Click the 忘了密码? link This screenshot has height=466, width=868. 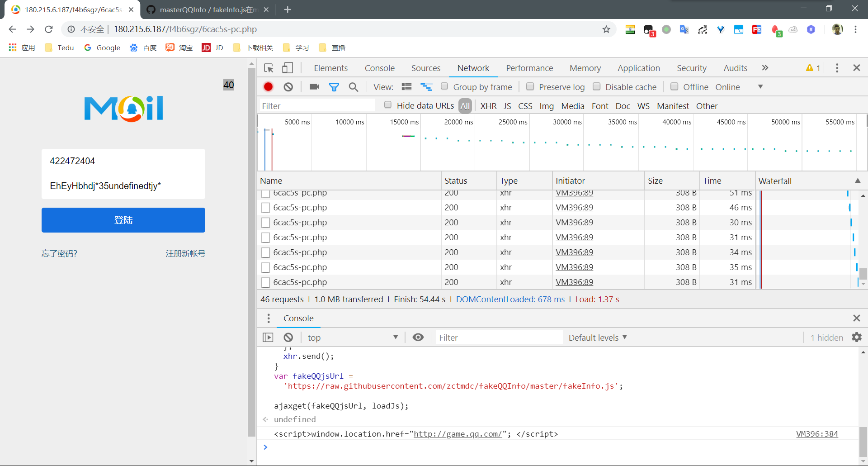(59, 253)
